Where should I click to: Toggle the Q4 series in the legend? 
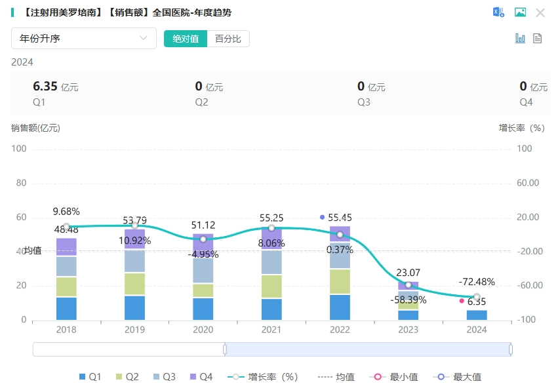[201, 377]
